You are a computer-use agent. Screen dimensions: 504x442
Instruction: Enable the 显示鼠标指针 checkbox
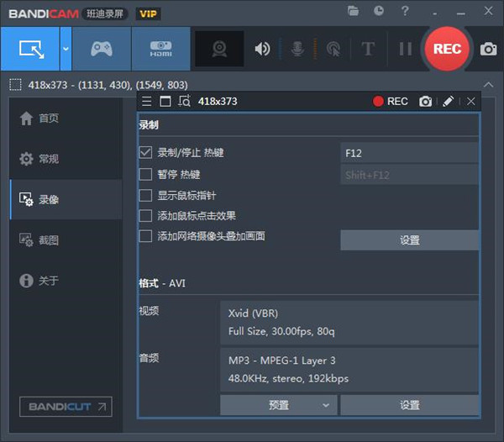[x=145, y=196]
